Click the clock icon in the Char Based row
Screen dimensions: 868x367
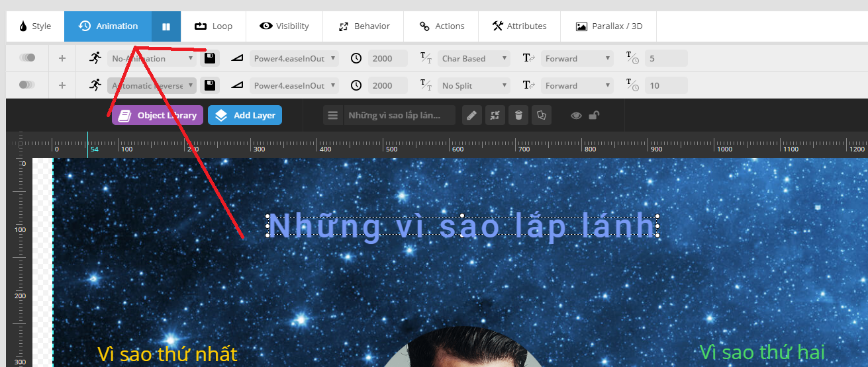click(356, 58)
